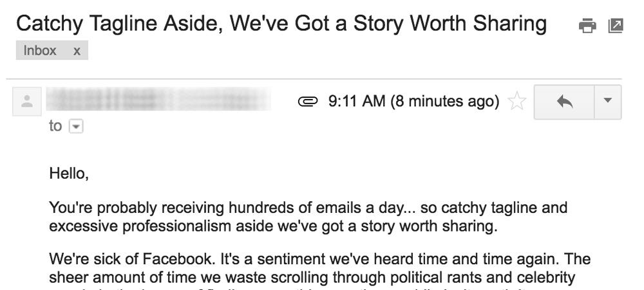644x290 pixels.
Task: Print this email using the printer icon
Action: (587, 26)
